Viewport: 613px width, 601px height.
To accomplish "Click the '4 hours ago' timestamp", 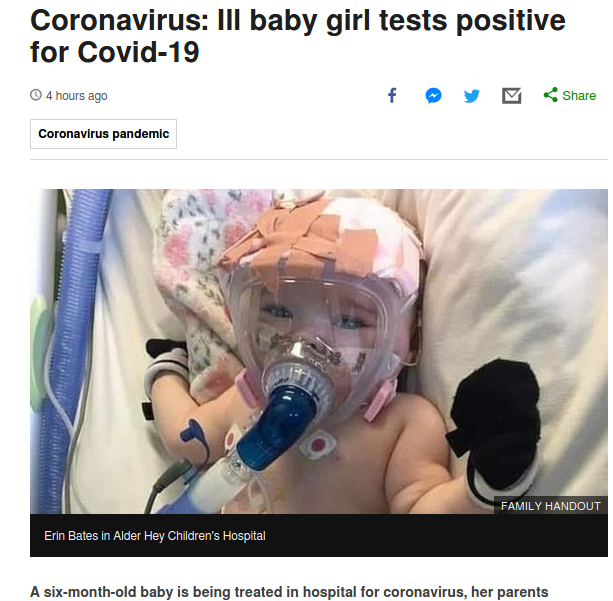I will pyautogui.click(x=77, y=96).
